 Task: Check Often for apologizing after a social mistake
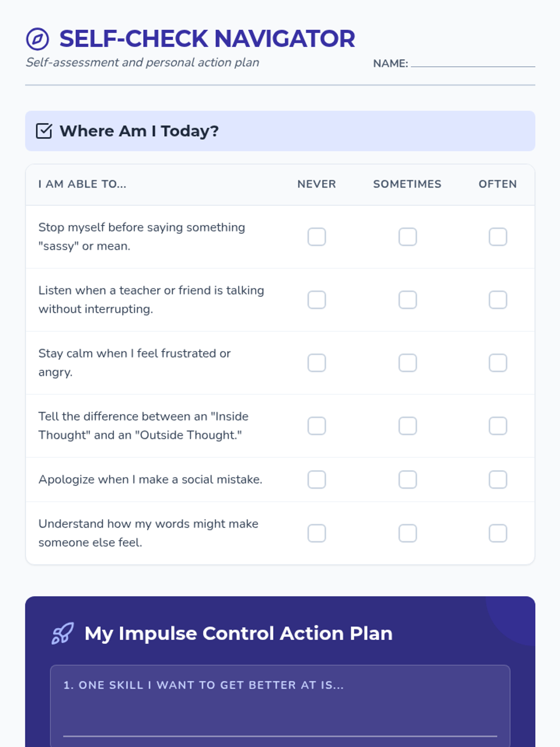tap(497, 479)
